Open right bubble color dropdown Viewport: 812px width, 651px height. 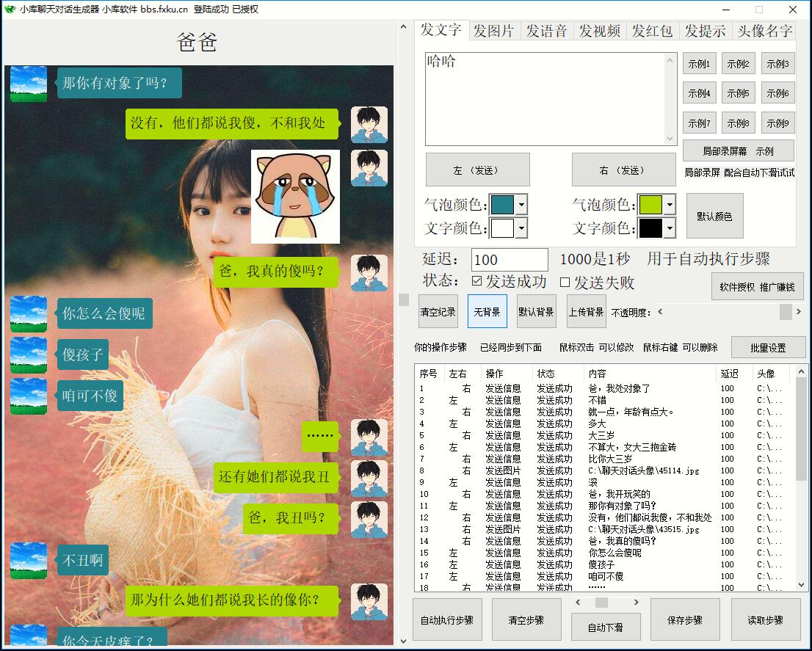[x=670, y=205]
